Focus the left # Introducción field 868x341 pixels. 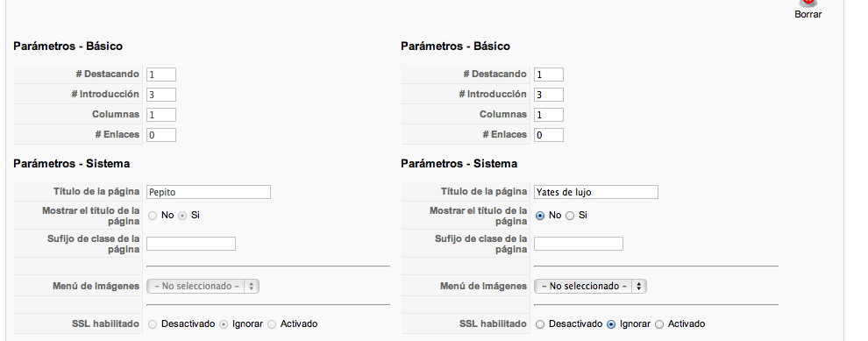[161, 95]
